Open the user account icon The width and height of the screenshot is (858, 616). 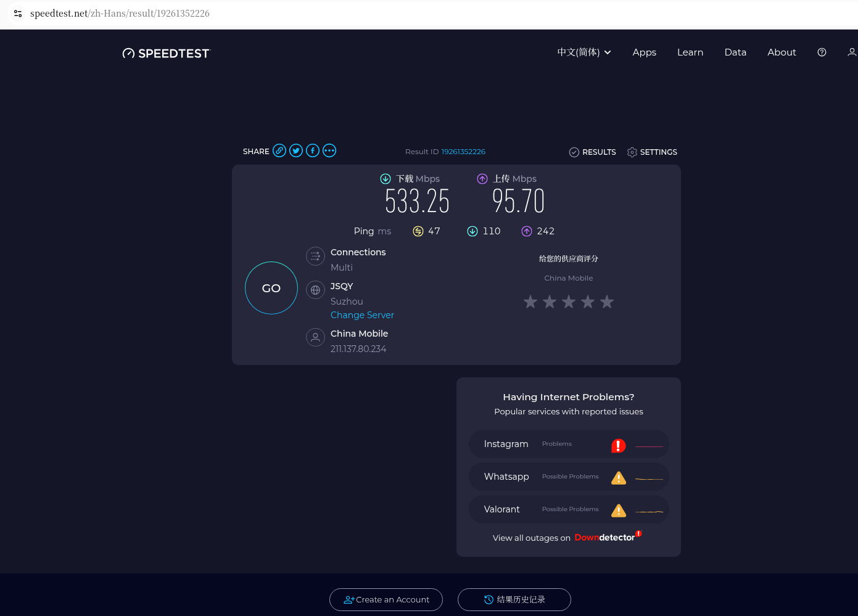click(852, 52)
